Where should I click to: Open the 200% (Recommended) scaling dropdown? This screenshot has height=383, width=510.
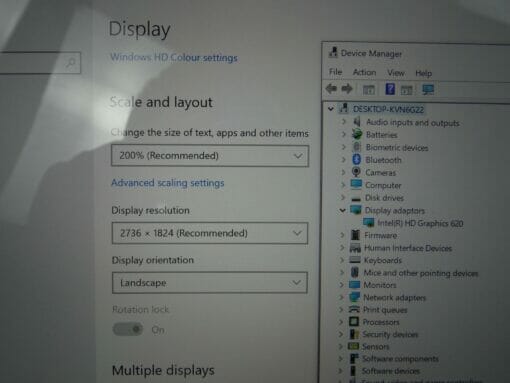(210, 156)
